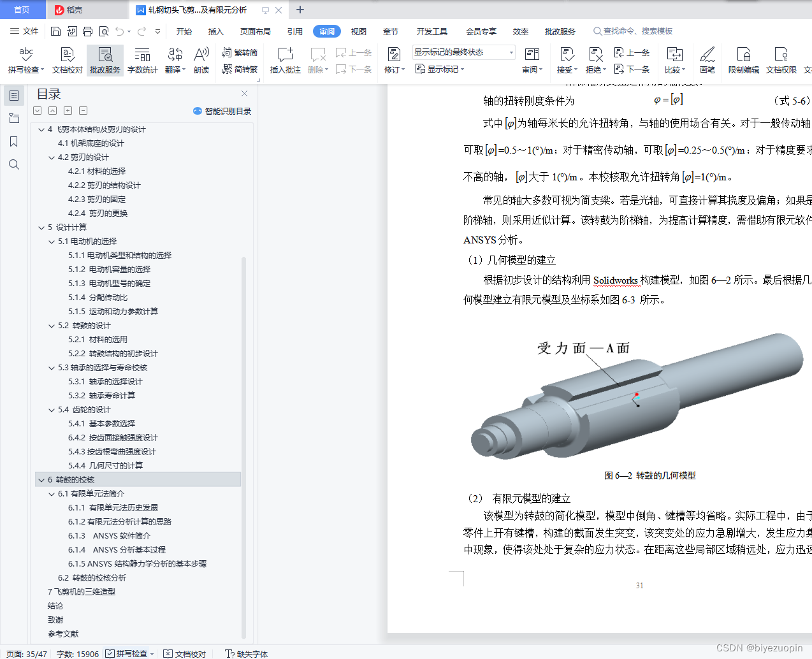This screenshot has width=812, height=659.
Task: Open 显示标记的最终状态 dropdown
Action: tap(463, 52)
